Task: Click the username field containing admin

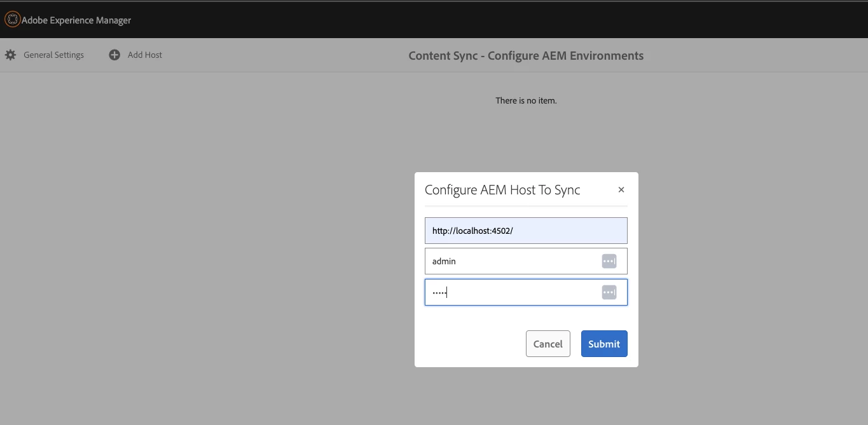Action: [526, 261]
